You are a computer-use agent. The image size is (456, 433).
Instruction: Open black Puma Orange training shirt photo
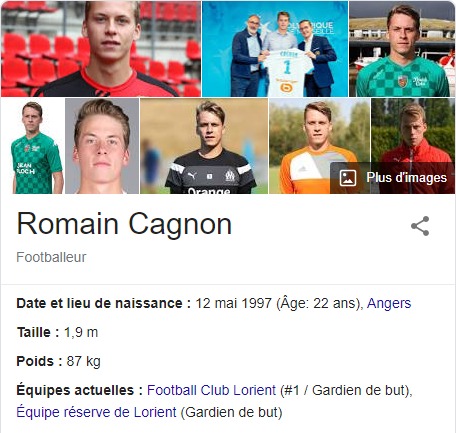click(204, 146)
